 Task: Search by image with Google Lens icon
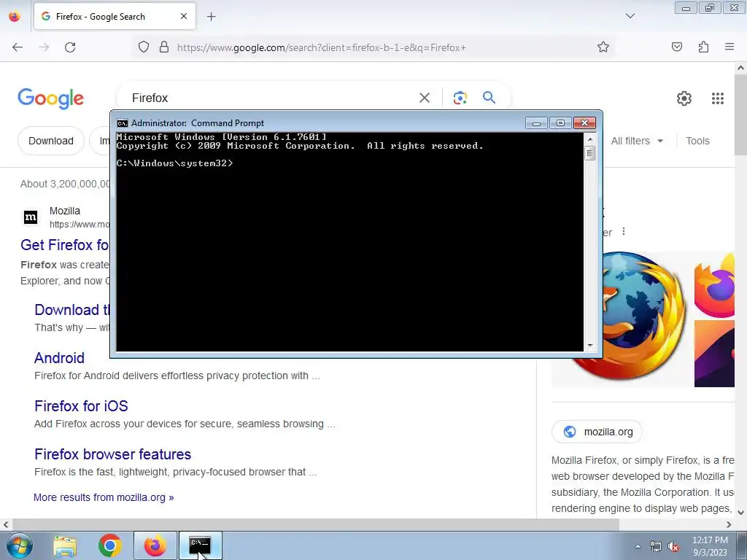[x=460, y=98]
